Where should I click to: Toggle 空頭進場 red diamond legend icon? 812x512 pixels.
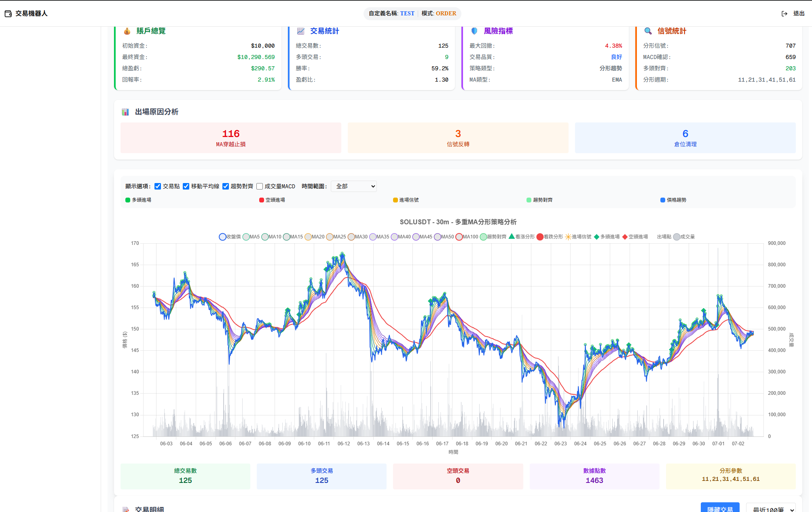(x=625, y=237)
